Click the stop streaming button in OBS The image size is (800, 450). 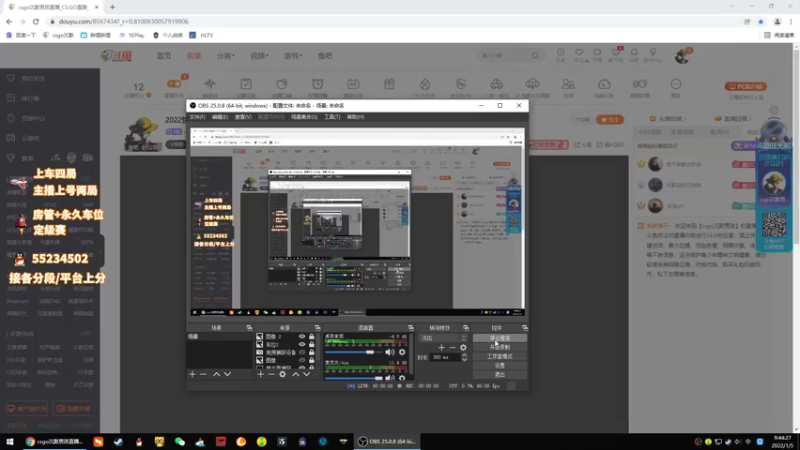[499, 338]
